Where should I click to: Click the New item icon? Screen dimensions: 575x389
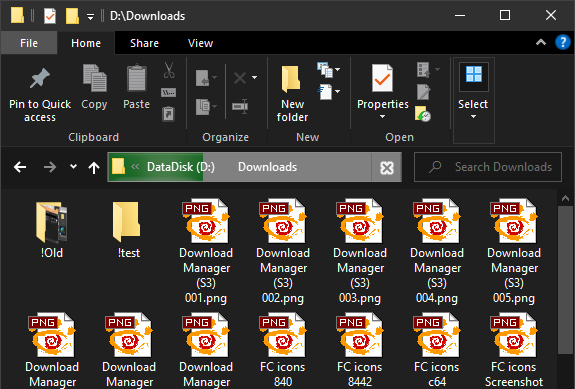tap(325, 70)
